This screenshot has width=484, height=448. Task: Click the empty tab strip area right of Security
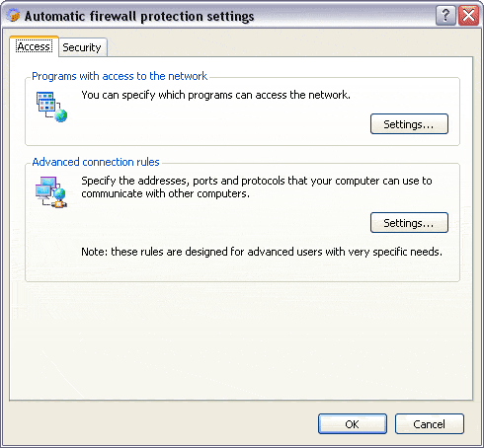click(289, 46)
